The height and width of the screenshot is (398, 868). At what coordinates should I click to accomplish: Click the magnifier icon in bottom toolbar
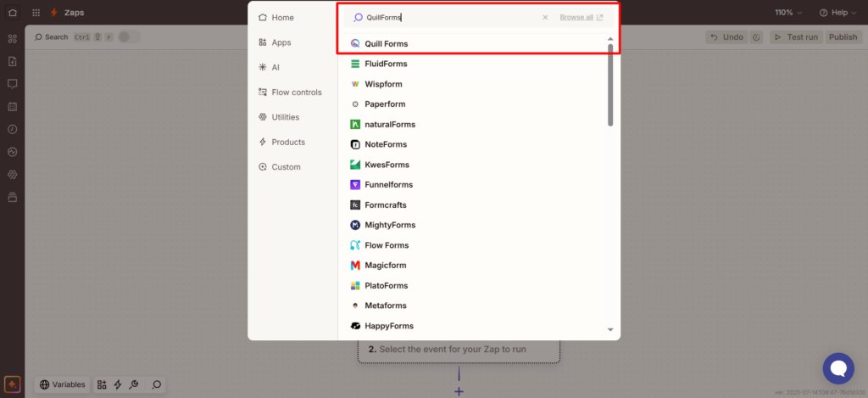pyautogui.click(x=157, y=384)
